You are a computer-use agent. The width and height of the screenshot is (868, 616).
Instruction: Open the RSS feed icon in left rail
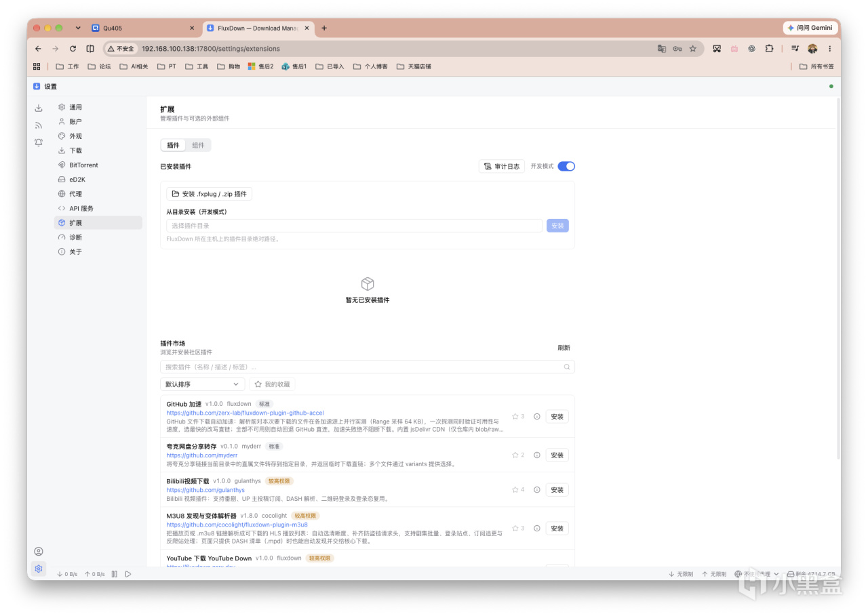[39, 125]
